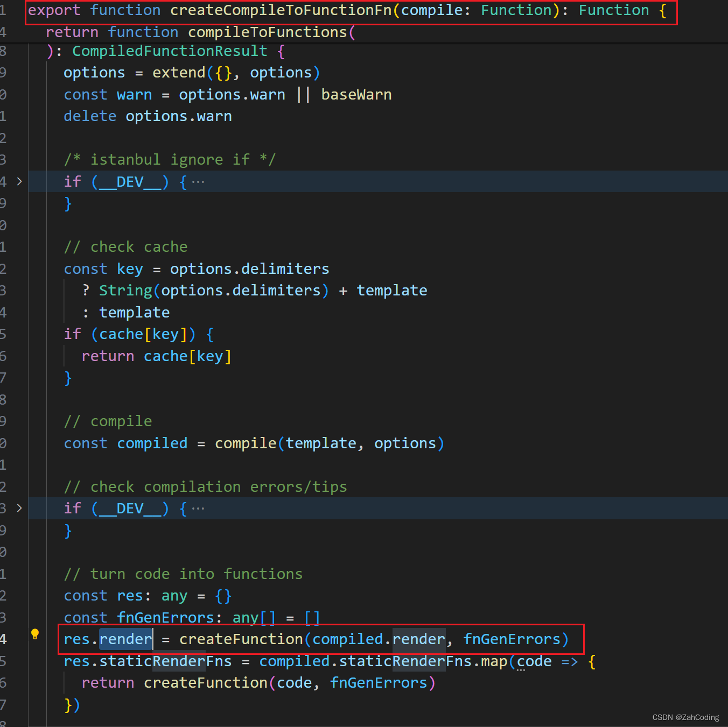Click CompiledFunctionResult return type
Screen dimensions: 728x727
[170, 51]
